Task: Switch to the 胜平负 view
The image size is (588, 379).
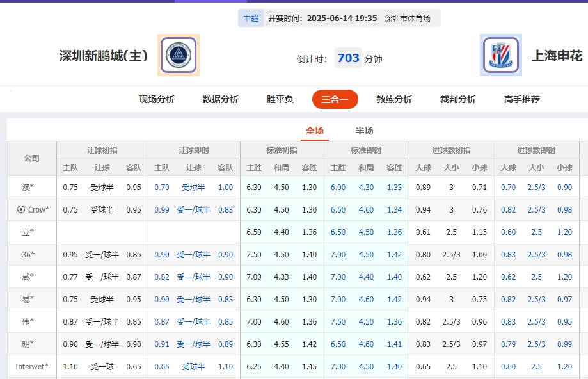Action: pos(278,100)
